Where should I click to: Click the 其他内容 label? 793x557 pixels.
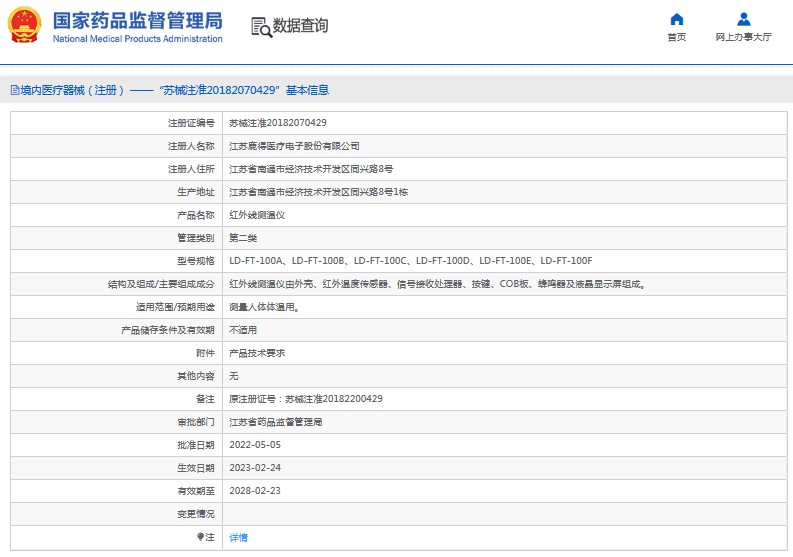(196, 376)
